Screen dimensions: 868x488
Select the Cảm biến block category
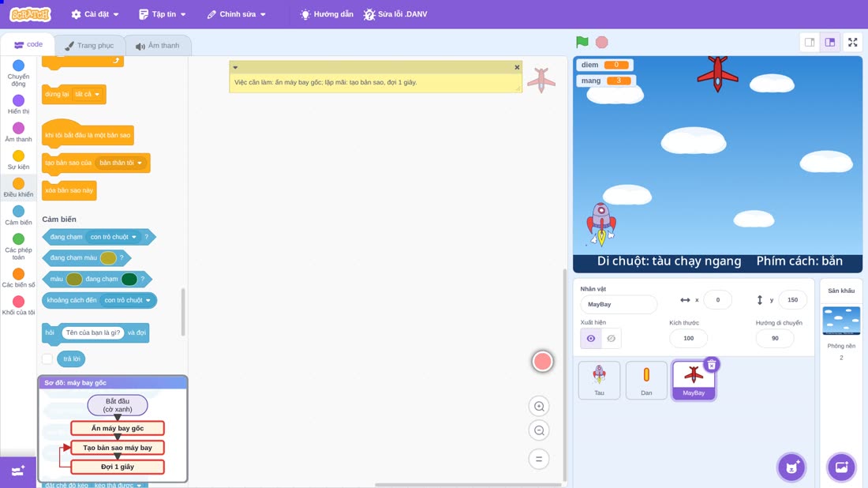click(18, 215)
